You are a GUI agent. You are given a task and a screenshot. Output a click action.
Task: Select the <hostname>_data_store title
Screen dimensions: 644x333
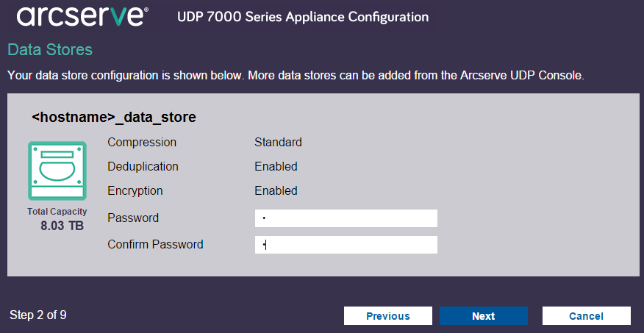click(114, 117)
